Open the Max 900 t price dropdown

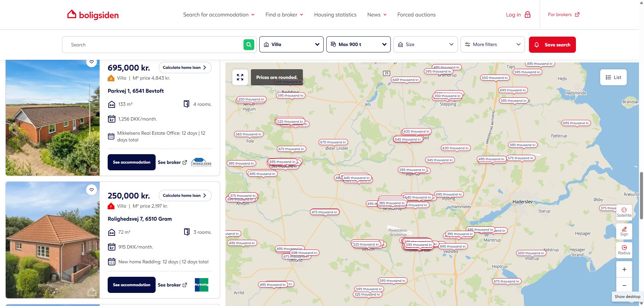click(x=358, y=45)
